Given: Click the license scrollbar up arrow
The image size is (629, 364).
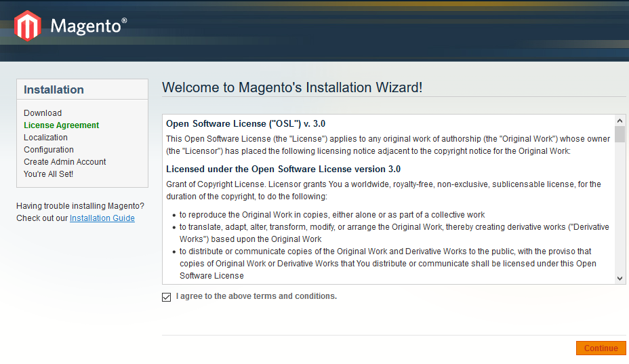Looking at the screenshot, I should tap(620, 121).
